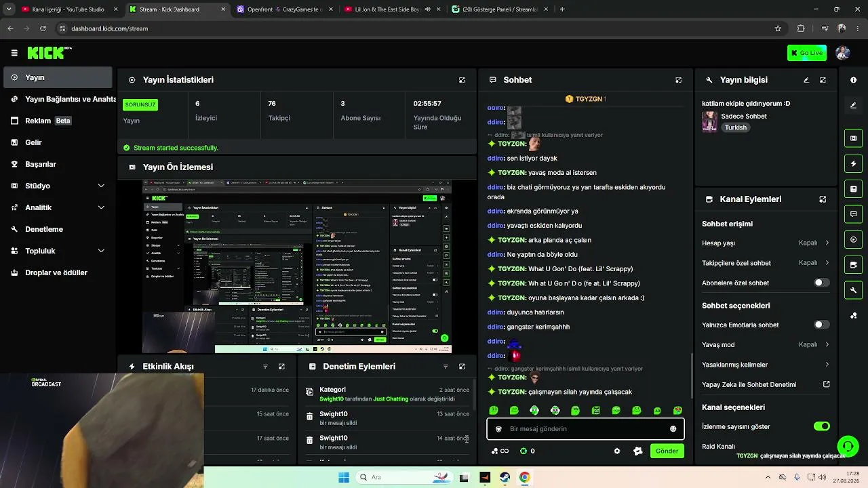Open Başarılar in the sidebar
This screenshot has height=488, width=868.
coord(58,164)
